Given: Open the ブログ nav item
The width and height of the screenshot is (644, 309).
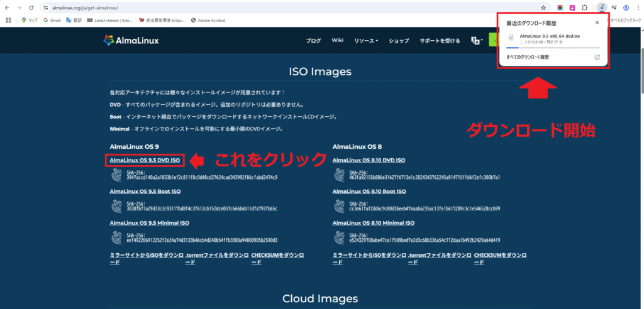Looking at the screenshot, I should point(313,41).
